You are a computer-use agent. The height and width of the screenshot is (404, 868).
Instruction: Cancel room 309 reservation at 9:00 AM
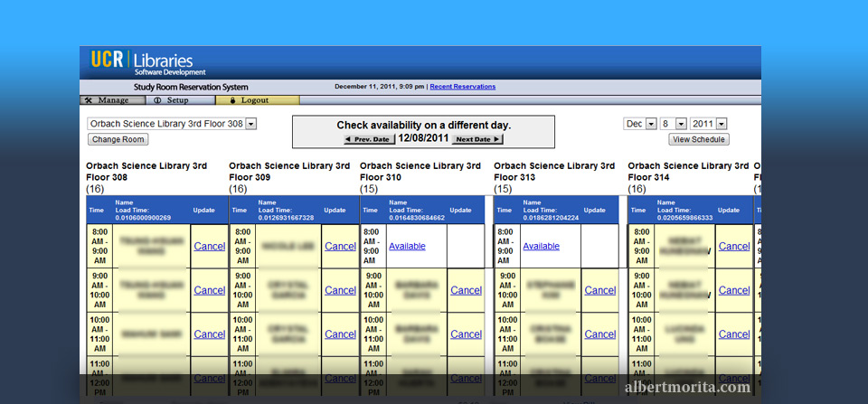[x=340, y=290]
